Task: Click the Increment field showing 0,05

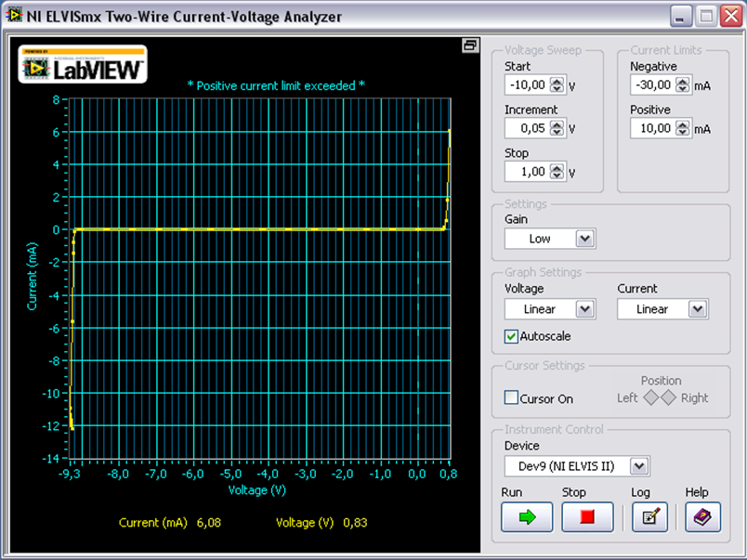Action: 527,128
